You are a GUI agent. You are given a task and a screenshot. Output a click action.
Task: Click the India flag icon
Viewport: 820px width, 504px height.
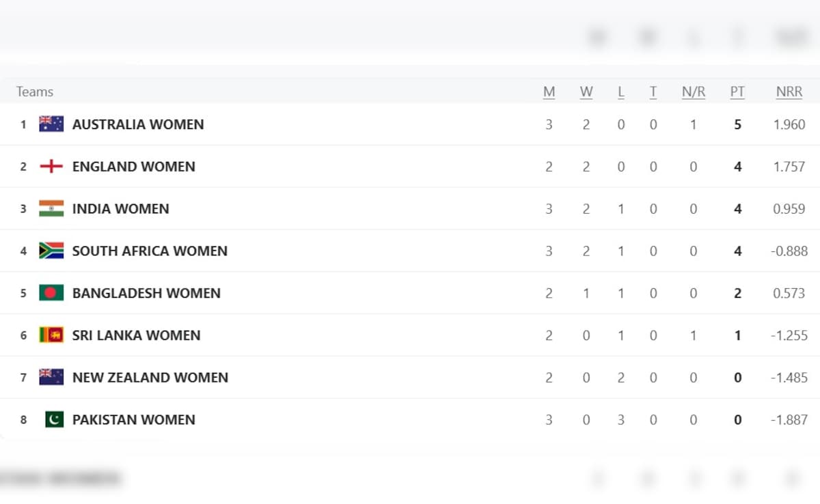pyautogui.click(x=51, y=208)
